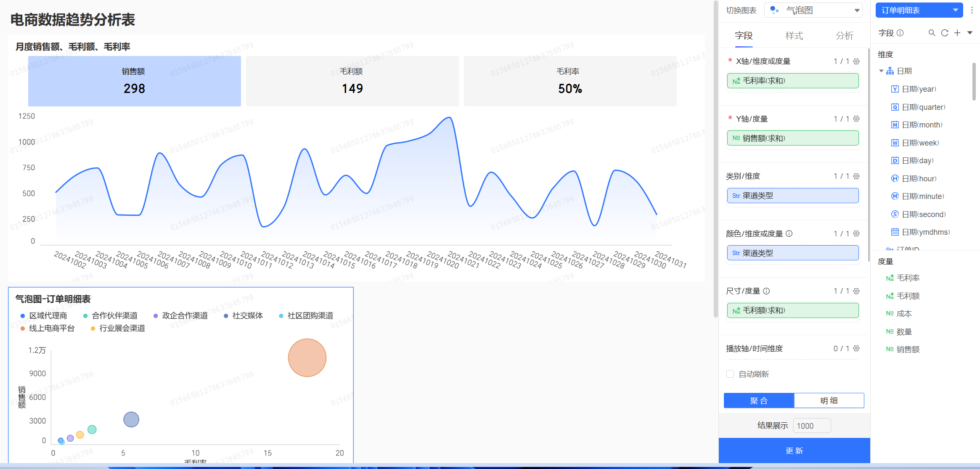
Task: Collapse the 日期 dimension tree
Action: 881,71
